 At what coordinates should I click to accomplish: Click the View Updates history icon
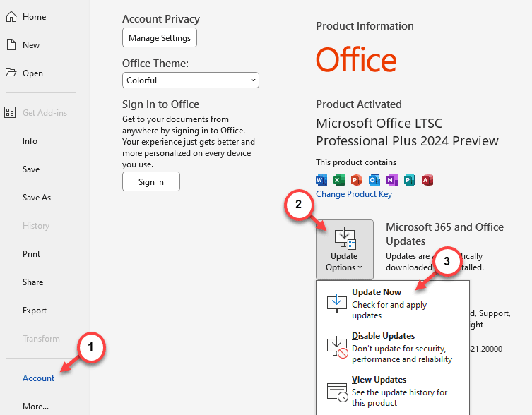pyautogui.click(x=337, y=392)
